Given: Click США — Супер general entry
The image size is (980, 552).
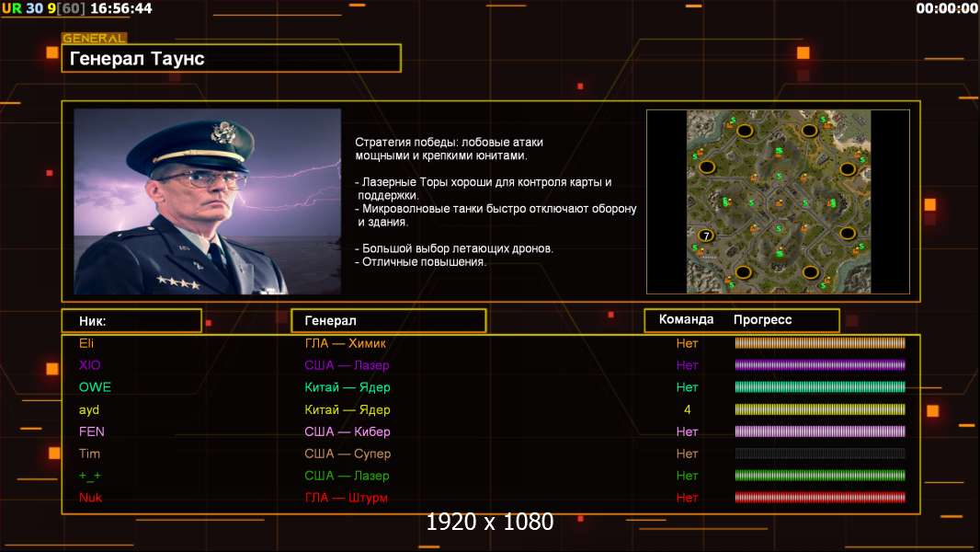Looking at the screenshot, I should [348, 454].
